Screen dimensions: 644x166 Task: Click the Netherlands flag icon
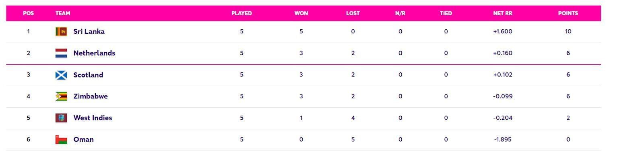point(61,53)
